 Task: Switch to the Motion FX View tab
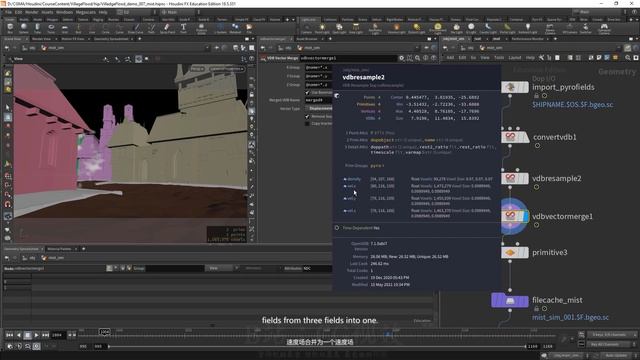(x=73, y=39)
